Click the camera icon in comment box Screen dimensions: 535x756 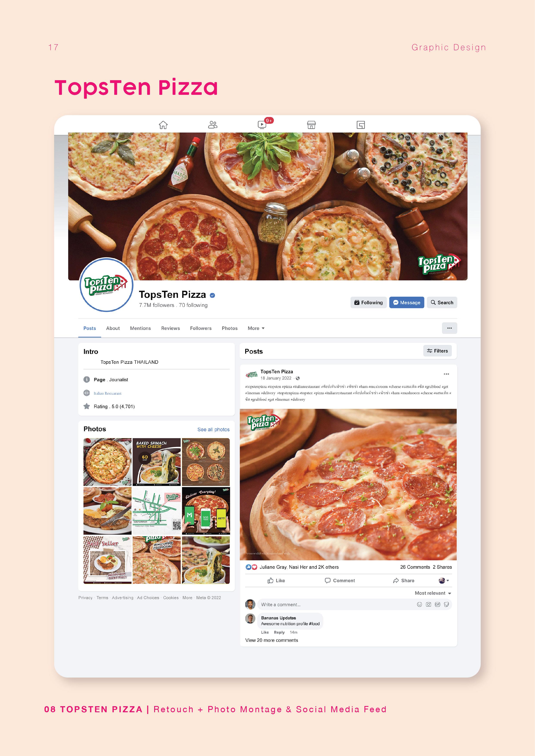click(x=428, y=604)
